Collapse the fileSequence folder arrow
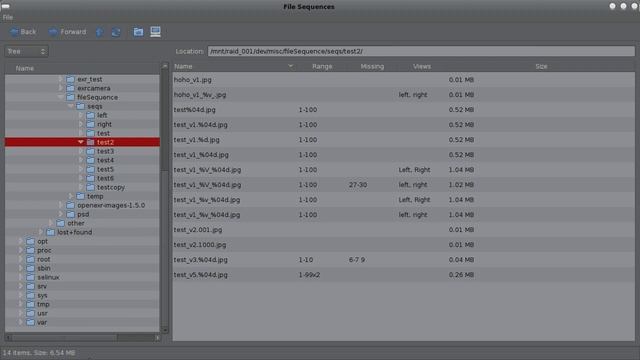This screenshot has height=360, width=640. coord(60,97)
